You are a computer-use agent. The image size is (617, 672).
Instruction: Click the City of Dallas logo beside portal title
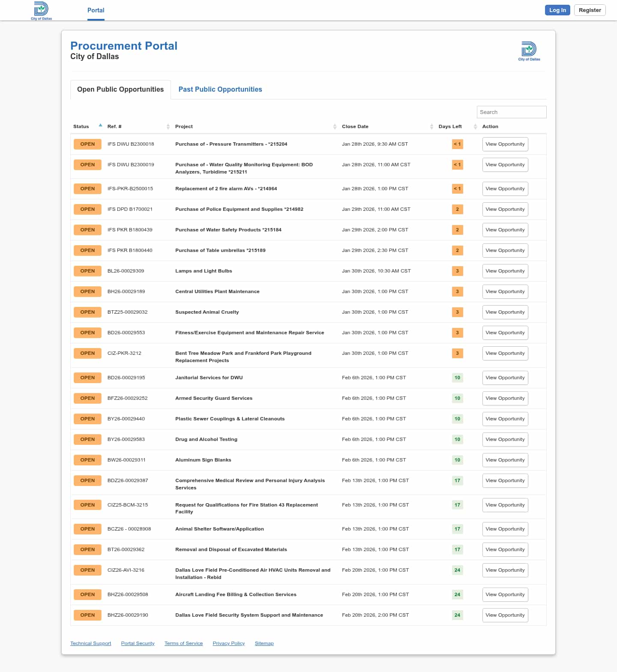point(529,51)
